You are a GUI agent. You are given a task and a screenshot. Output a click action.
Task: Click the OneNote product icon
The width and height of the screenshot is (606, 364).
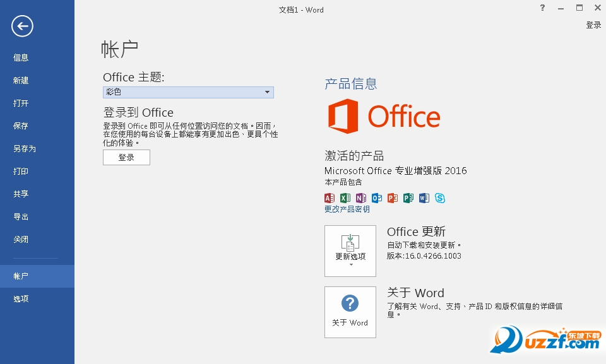pos(361,198)
